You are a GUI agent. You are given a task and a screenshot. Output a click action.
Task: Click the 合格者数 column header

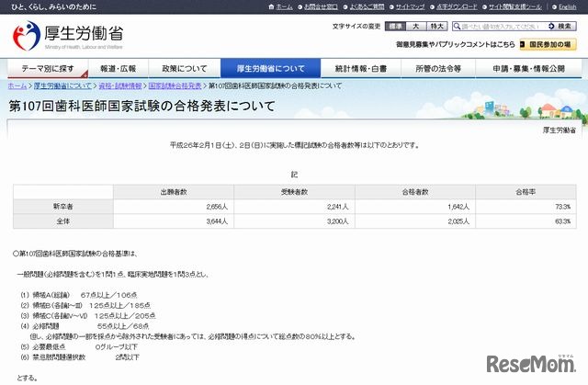(415, 192)
